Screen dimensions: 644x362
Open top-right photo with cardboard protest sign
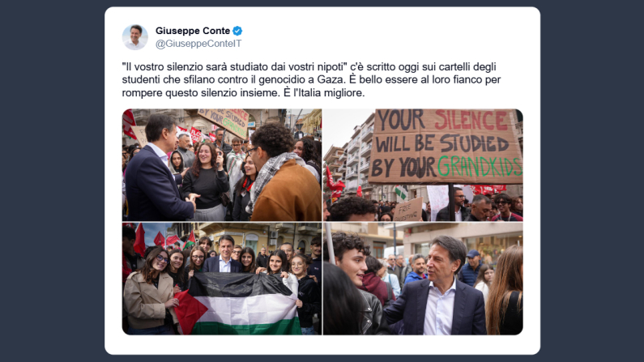[x=423, y=165]
